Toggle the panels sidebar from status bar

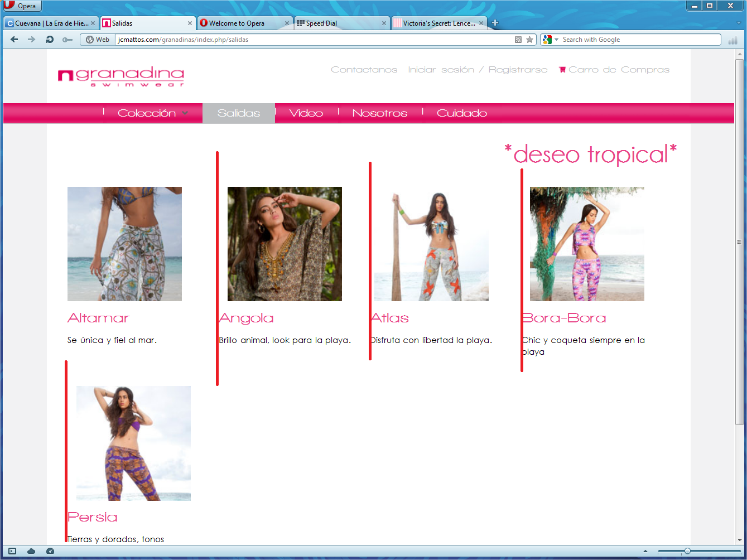[x=12, y=551]
